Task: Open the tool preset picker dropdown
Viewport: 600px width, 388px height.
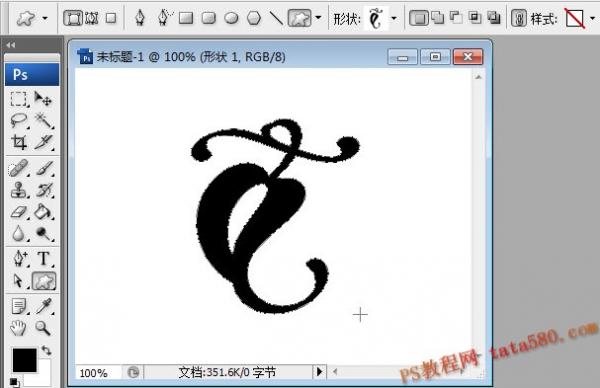Action: click(45, 18)
